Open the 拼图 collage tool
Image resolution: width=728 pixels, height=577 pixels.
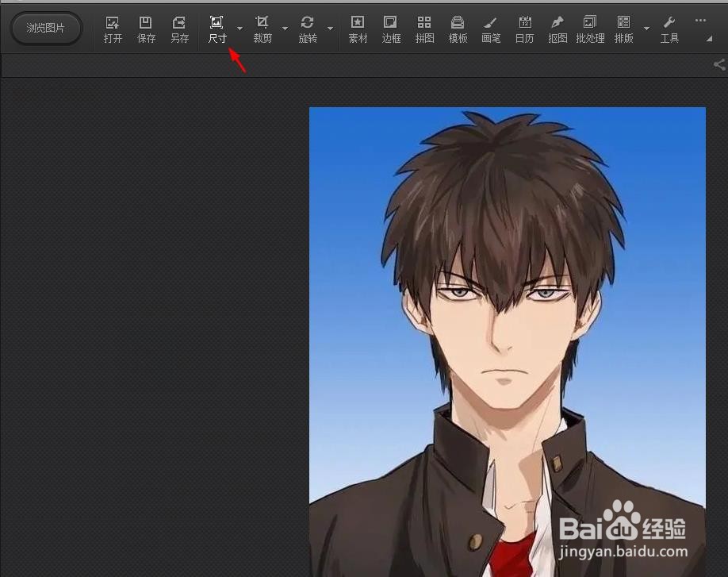(424, 29)
